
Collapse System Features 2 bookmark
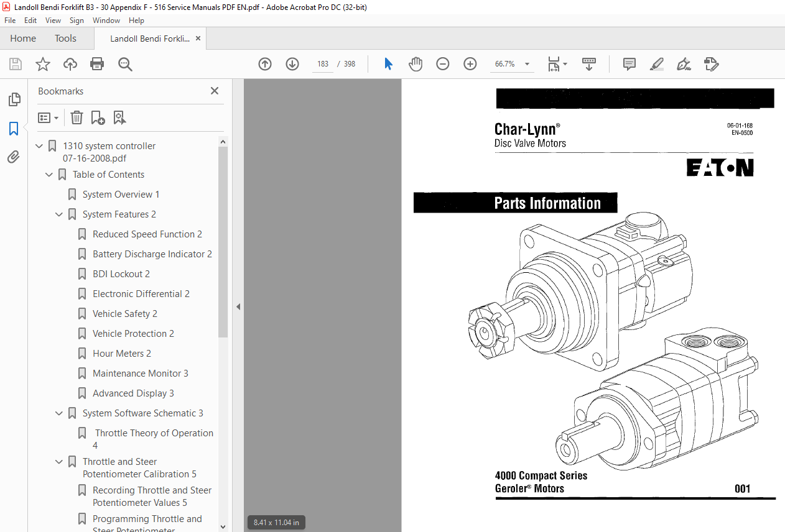59,214
